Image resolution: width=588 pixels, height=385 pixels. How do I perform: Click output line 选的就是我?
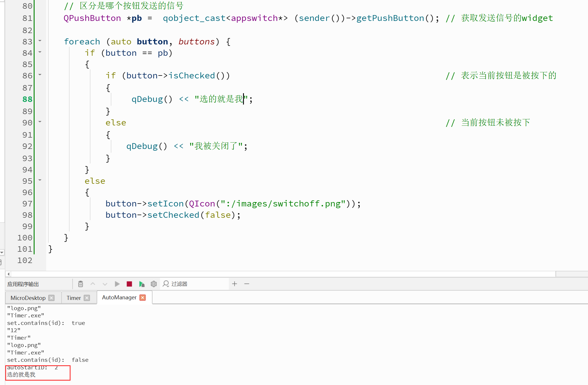[21, 375]
